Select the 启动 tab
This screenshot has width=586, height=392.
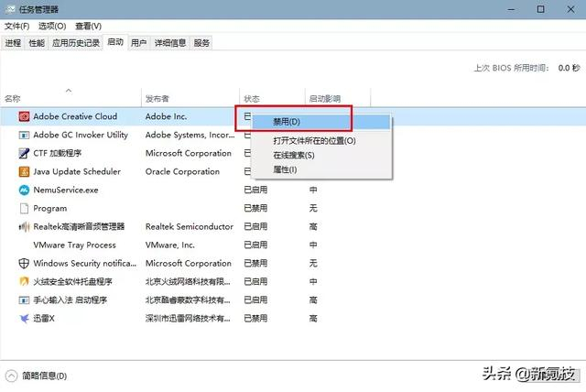[x=115, y=42]
